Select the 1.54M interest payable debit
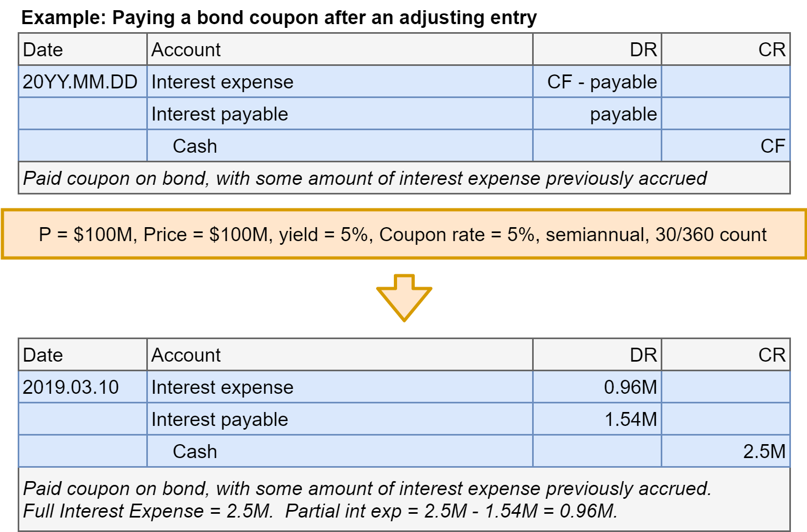The image size is (807, 532). pos(630,419)
